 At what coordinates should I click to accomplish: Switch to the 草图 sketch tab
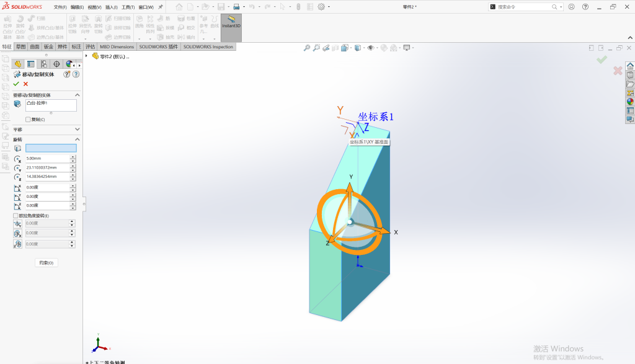point(20,47)
